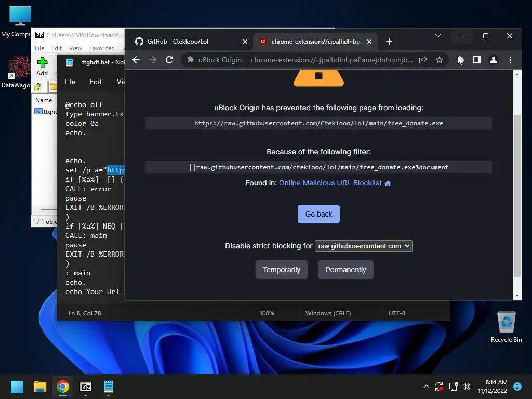This screenshot has height=399, width=532.
Task: Close the chrome-extension uBlock tab
Action: [369, 42]
